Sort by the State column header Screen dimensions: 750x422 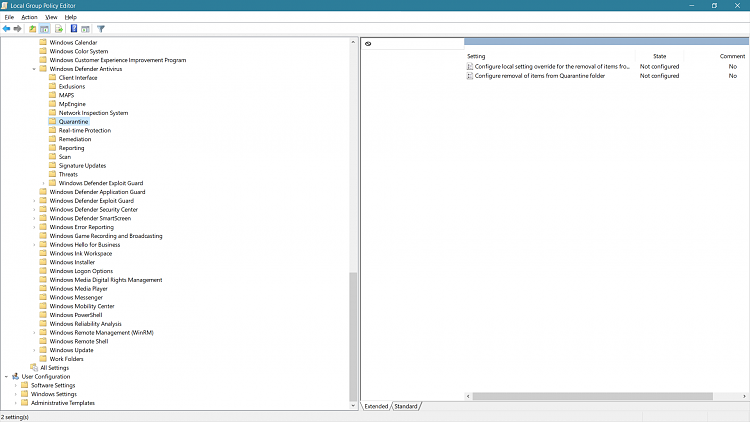coord(660,56)
